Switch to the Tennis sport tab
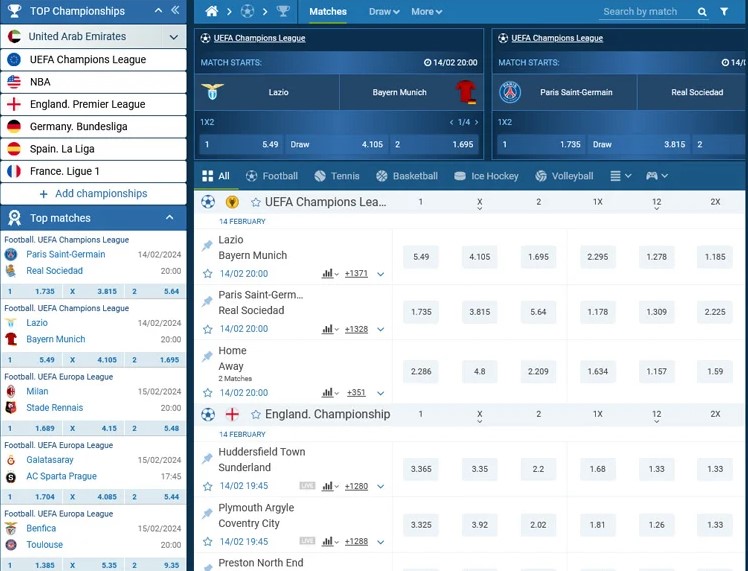This screenshot has width=748, height=571. point(337,176)
